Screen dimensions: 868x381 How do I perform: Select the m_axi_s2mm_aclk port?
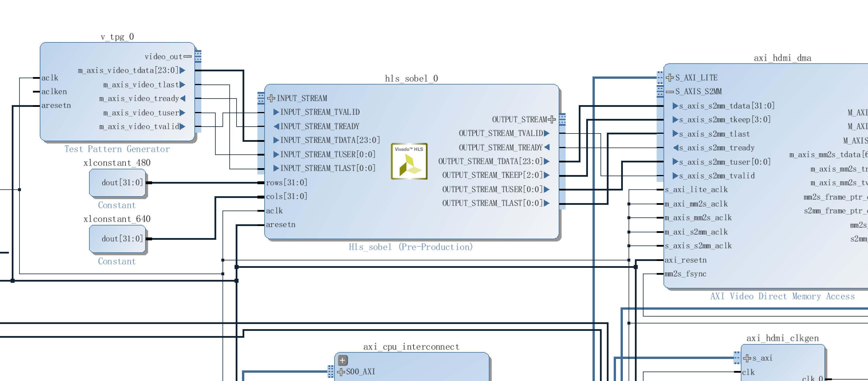(696, 232)
